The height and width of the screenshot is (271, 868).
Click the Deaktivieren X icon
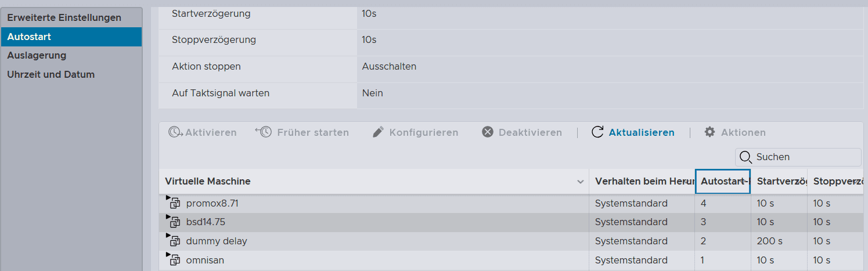[488, 132]
